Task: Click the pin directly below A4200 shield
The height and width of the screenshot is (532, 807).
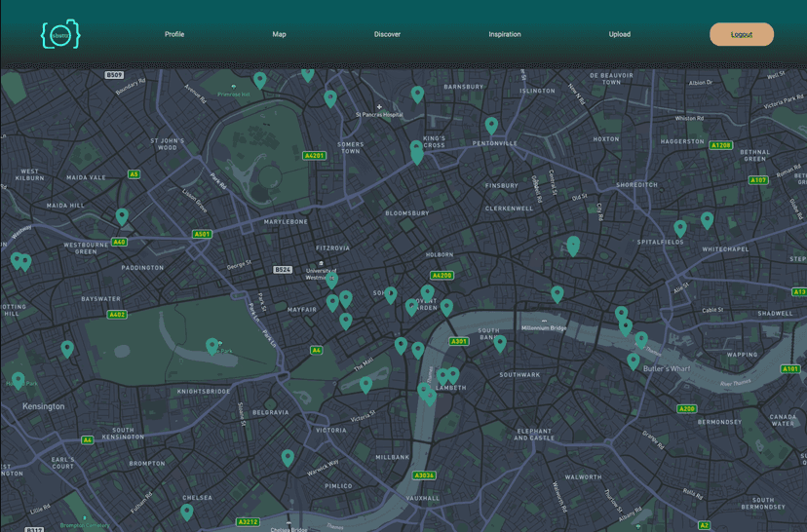Action: 446,307
